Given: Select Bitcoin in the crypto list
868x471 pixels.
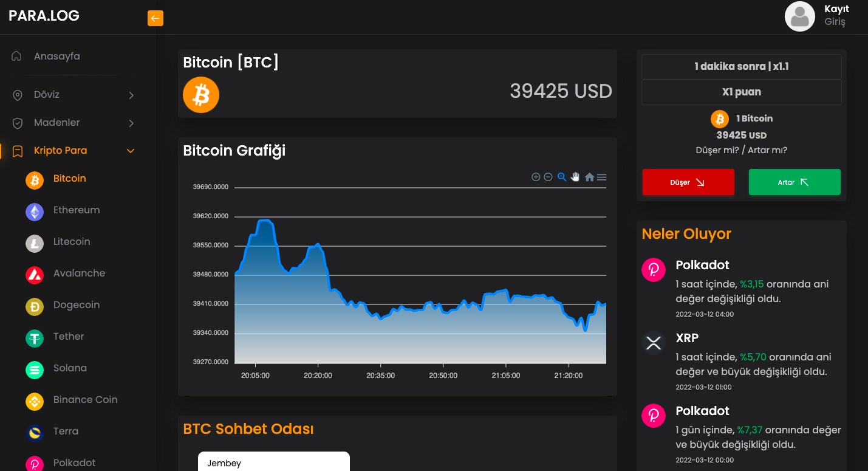Looking at the screenshot, I should (x=70, y=179).
